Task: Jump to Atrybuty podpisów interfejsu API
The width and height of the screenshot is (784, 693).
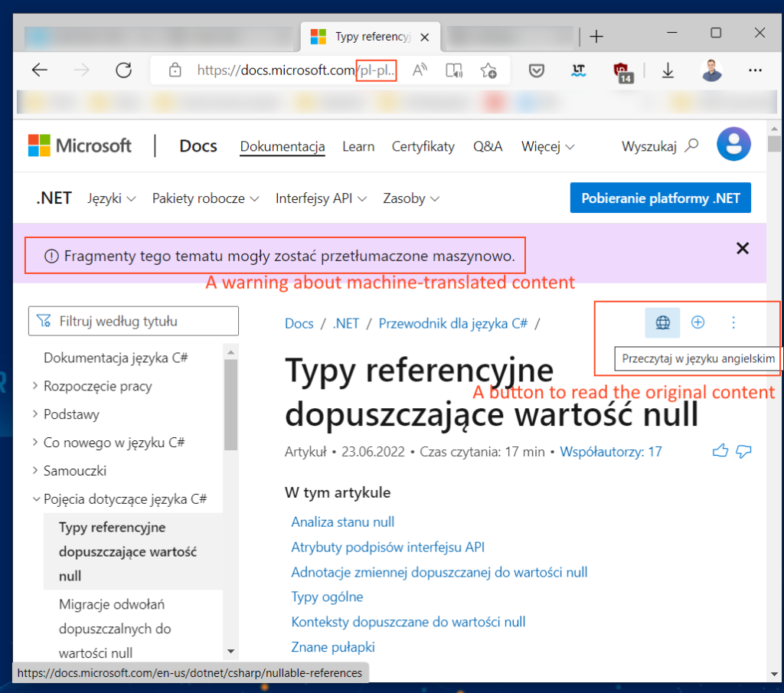Action: tap(388, 547)
